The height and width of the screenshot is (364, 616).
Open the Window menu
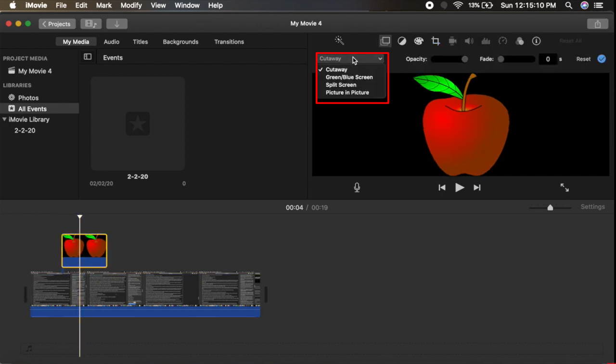click(187, 5)
